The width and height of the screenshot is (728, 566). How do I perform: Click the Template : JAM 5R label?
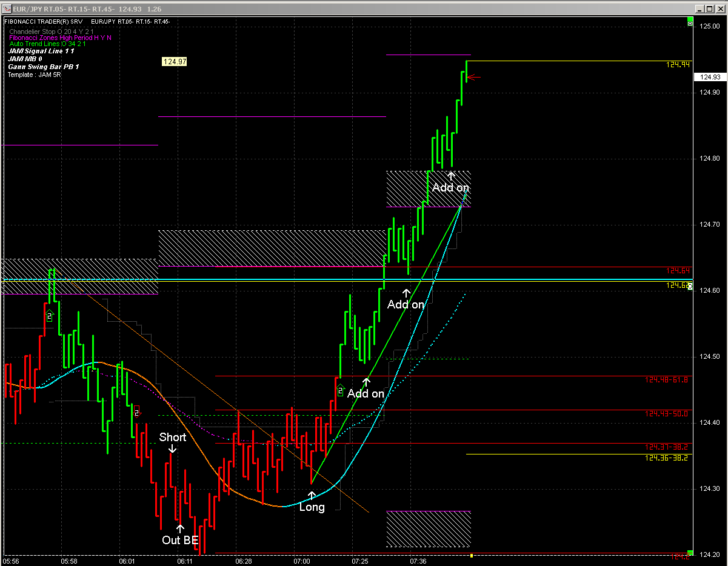coord(35,75)
